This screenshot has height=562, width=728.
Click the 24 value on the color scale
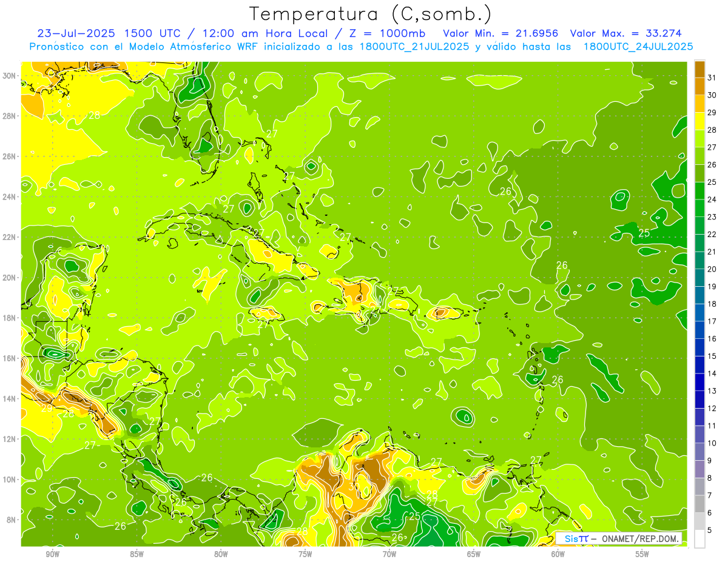coord(712,199)
